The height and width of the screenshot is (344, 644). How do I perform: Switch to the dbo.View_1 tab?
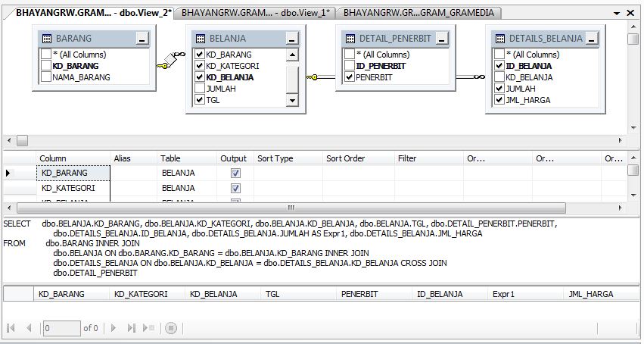pos(256,13)
